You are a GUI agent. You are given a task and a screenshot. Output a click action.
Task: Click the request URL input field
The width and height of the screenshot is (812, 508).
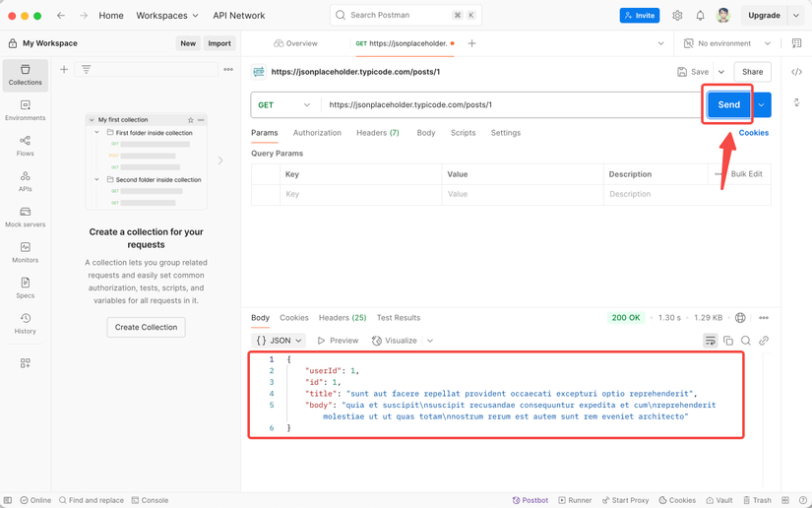click(x=510, y=105)
